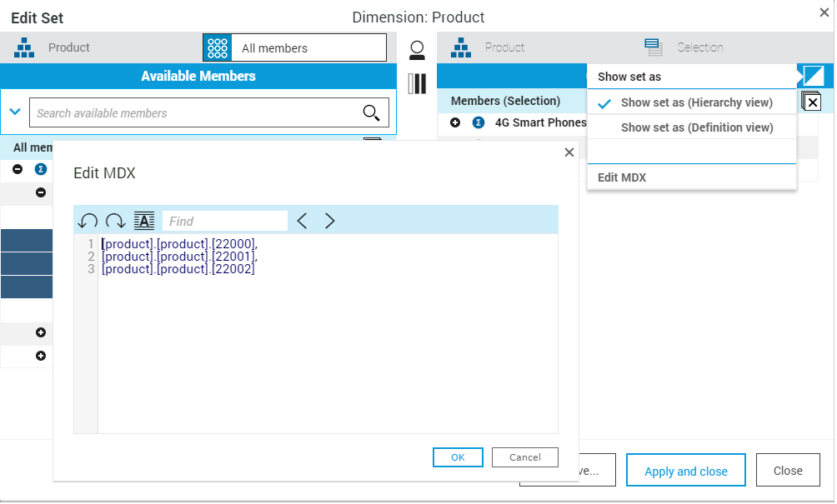Click the remove all selected members icon
This screenshot has width=837, height=504.
811,102
